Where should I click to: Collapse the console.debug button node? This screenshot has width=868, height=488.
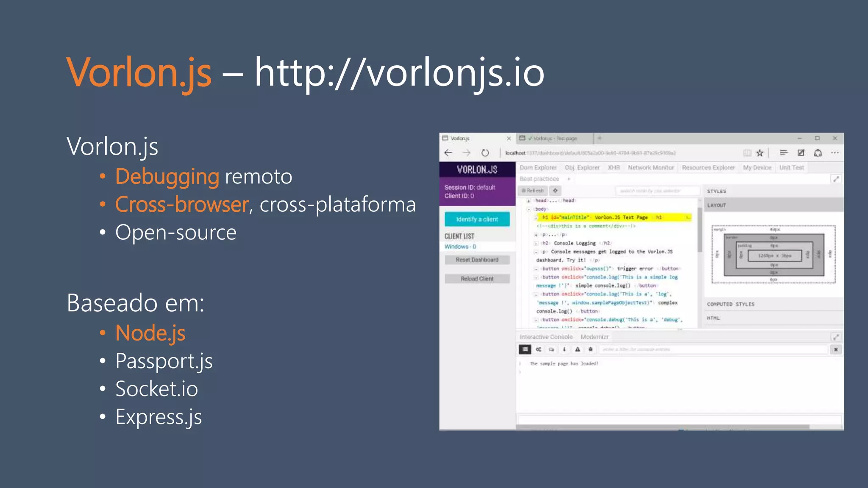536,320
